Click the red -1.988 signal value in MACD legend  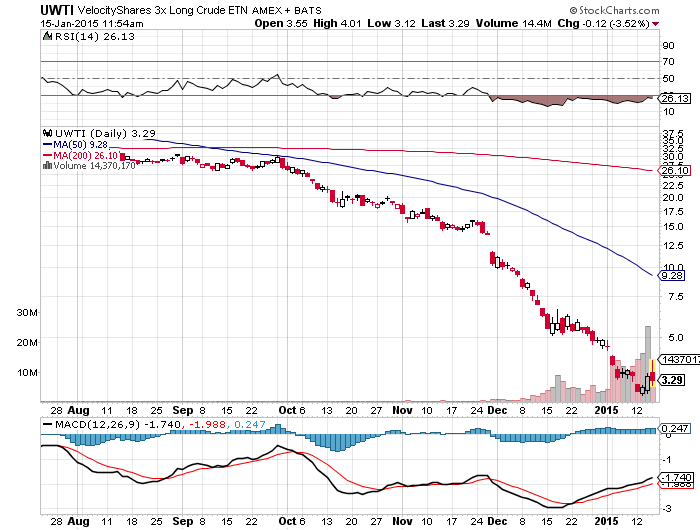coord(207,424)
